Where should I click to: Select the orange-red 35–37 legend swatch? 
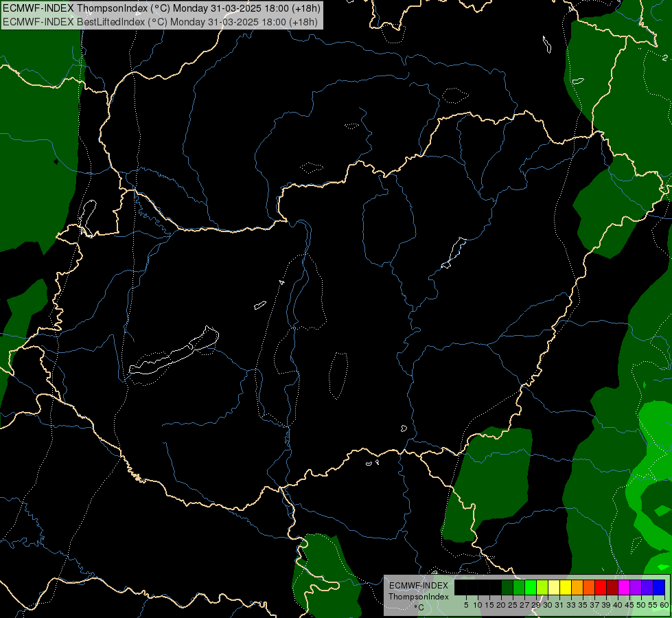tap(589, 587)
